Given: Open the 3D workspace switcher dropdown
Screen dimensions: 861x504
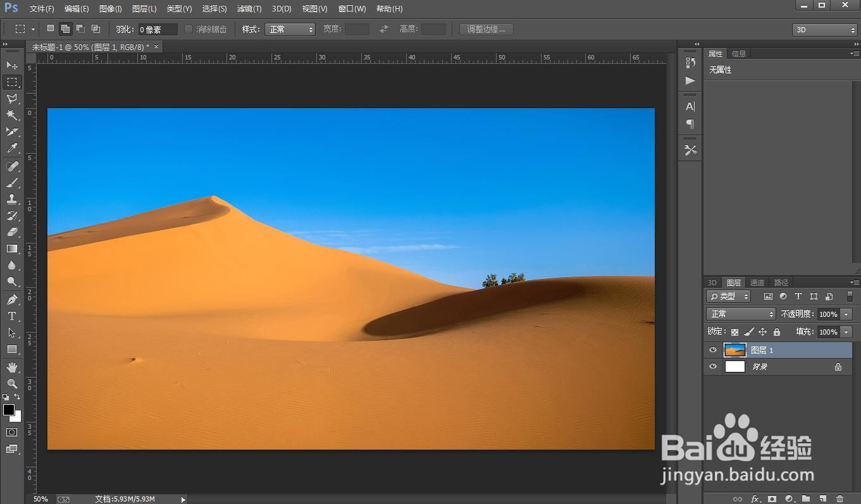Looking at the screenshot, I should (x=824, y=30).
